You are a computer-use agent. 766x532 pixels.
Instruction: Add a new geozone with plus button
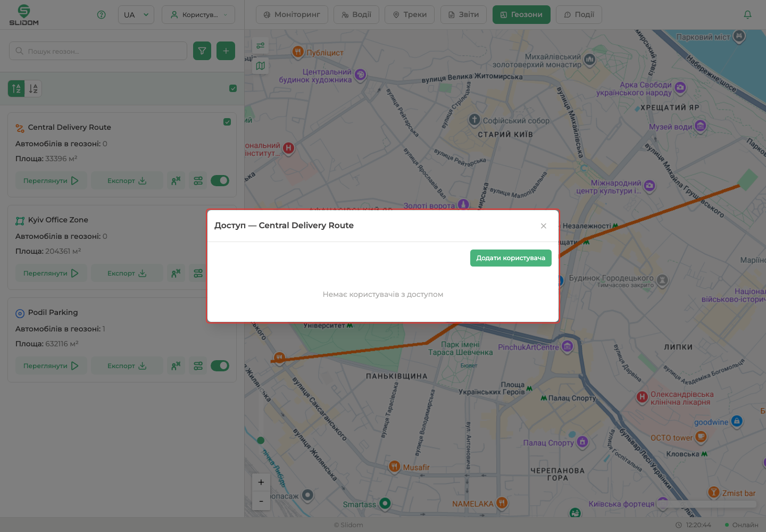[226, 51]
